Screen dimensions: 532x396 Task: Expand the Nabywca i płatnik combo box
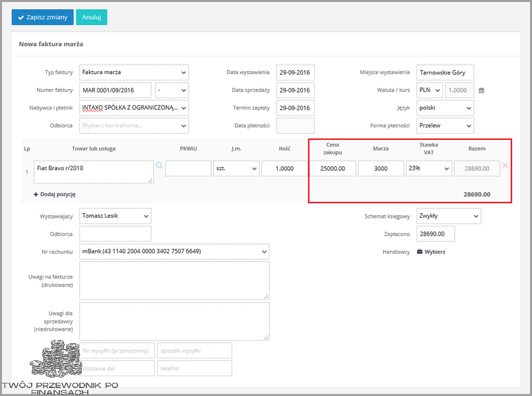click(x=134, y=108)
